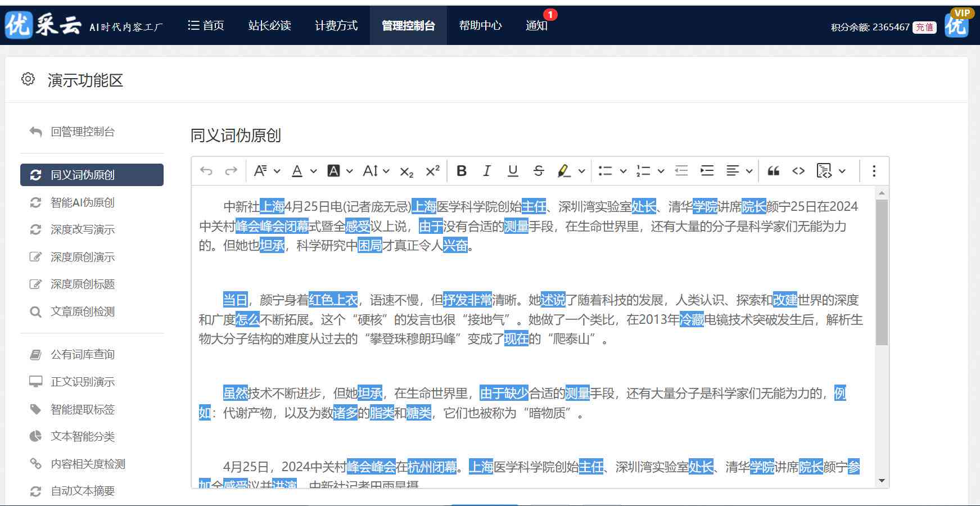This screenshot has width=980, height=506.
Task: Toggle underline formatting
Action: (x=513, y=171)
